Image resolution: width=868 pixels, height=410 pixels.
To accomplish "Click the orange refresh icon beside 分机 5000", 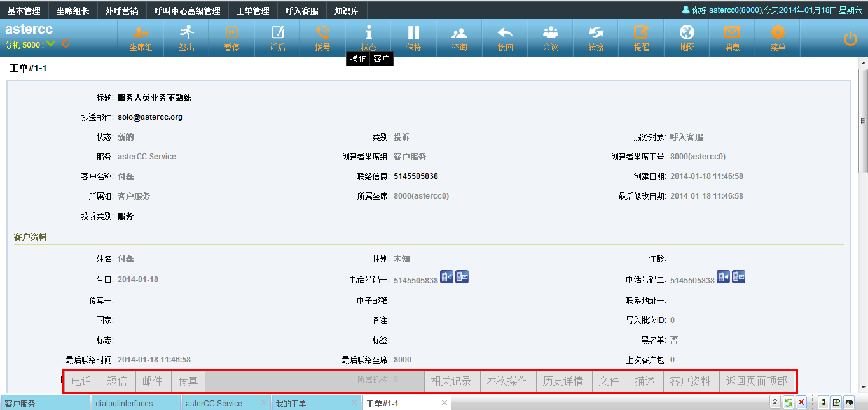I will 65,44.
